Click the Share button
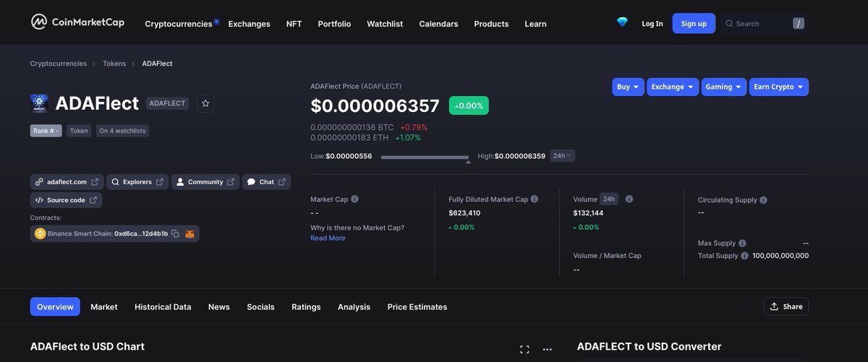Image resolution: width=868 pixels, height=362 pixels. (786, 306)
